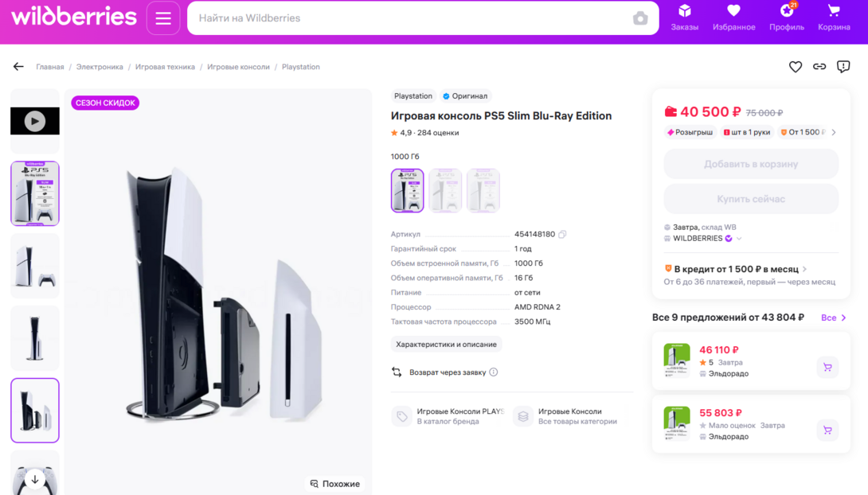The height and width of the screenshot is (495, 868).
Task: Select the third product variant thumbnail
Action: (x=483, y=190)
